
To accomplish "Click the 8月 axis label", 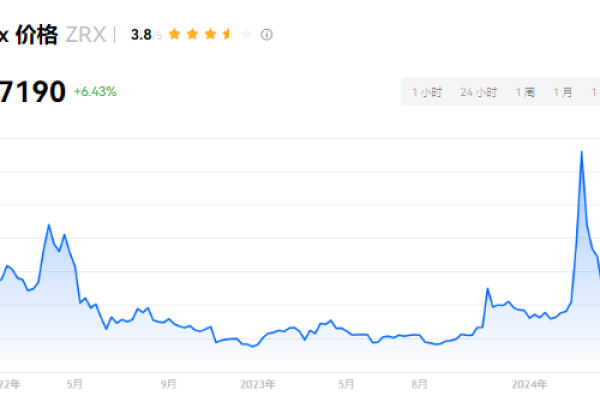I will pos(419,383).
